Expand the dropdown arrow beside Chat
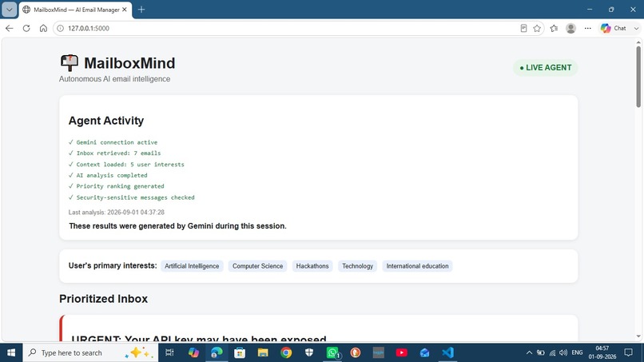Viewport: 644px width, 362px height. coord(636,28)
